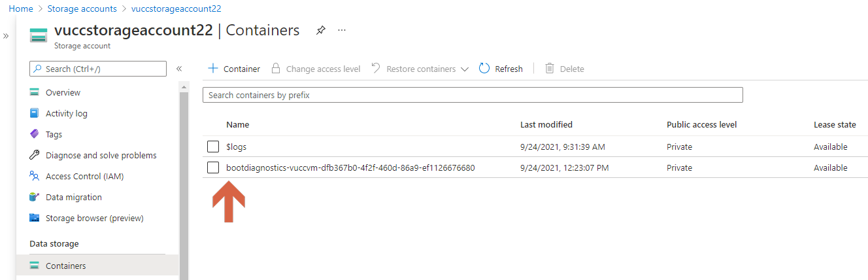Open Storage browser (preview)
Viewport: 868px width, 280px height.
click(95, 218)
